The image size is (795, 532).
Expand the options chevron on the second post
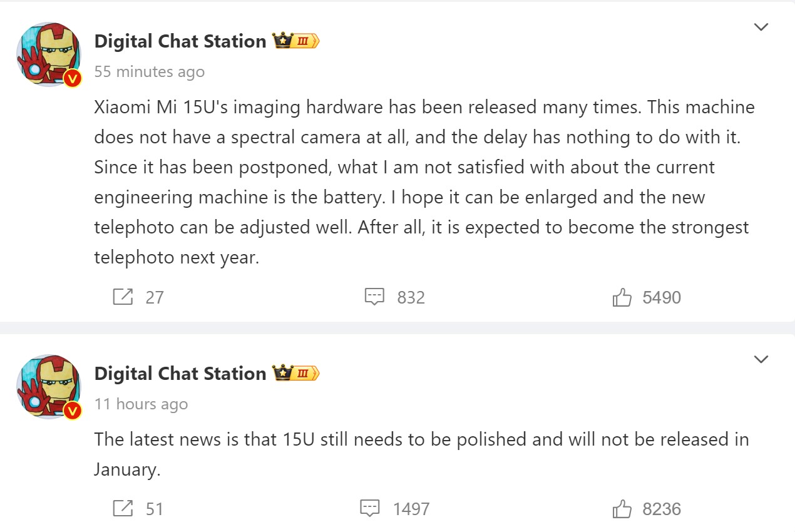[x=761, y=359]
